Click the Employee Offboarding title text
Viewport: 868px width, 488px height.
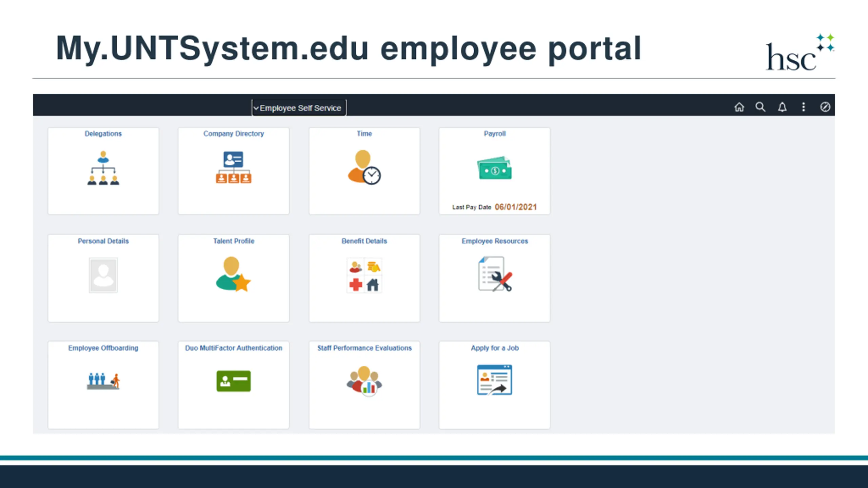(x=103, y=348)
